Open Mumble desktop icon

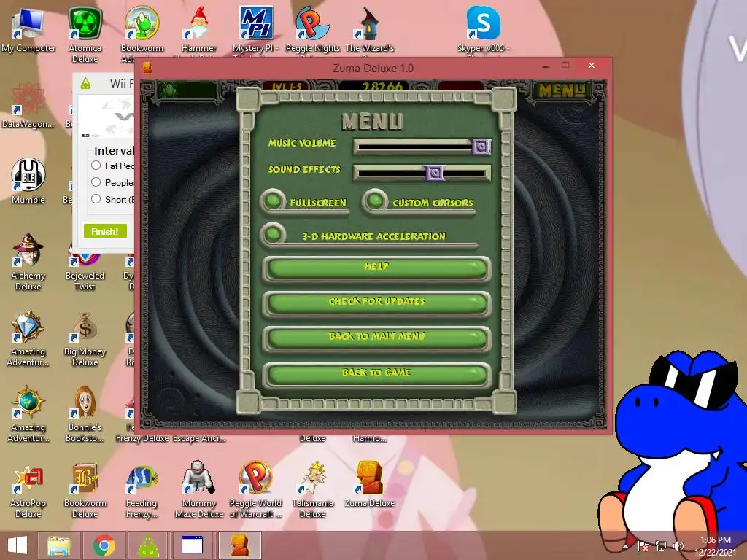(28, 182)
